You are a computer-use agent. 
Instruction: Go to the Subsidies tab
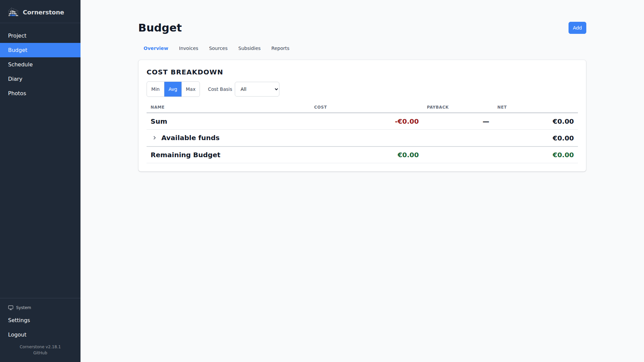249,48
